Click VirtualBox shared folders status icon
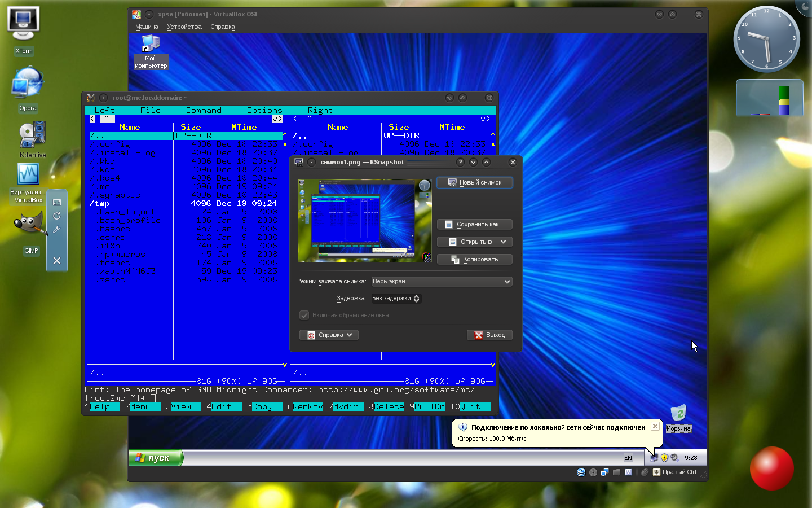Image resolution: width=812 pixels, height=508 pixels. click(616, 472)
